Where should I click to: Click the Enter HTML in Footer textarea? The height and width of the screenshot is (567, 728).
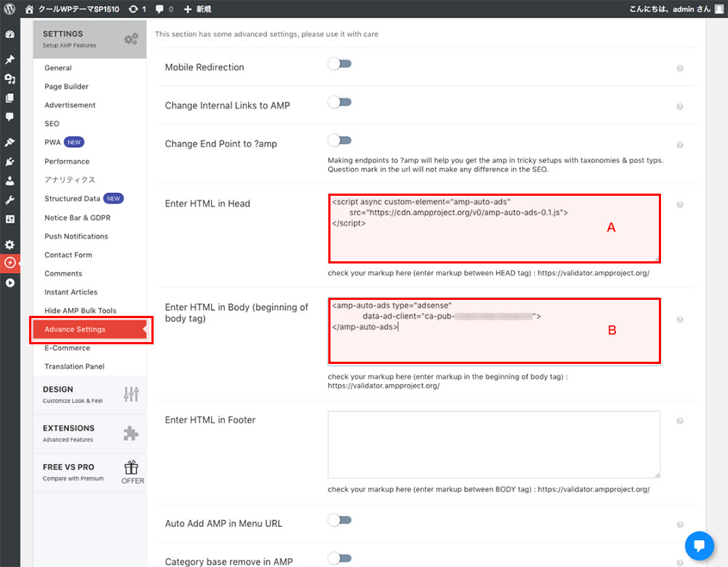pos(494,445)
